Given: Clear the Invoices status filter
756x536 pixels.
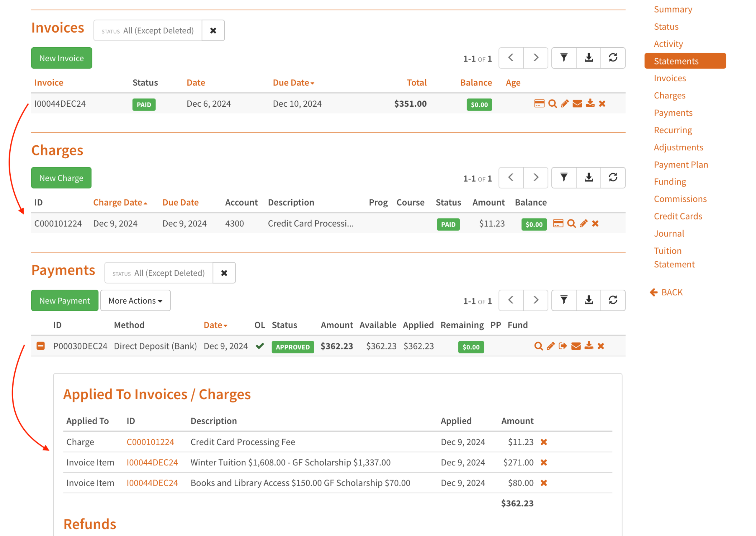Looking at the screenshot, I should pos(213,31).
